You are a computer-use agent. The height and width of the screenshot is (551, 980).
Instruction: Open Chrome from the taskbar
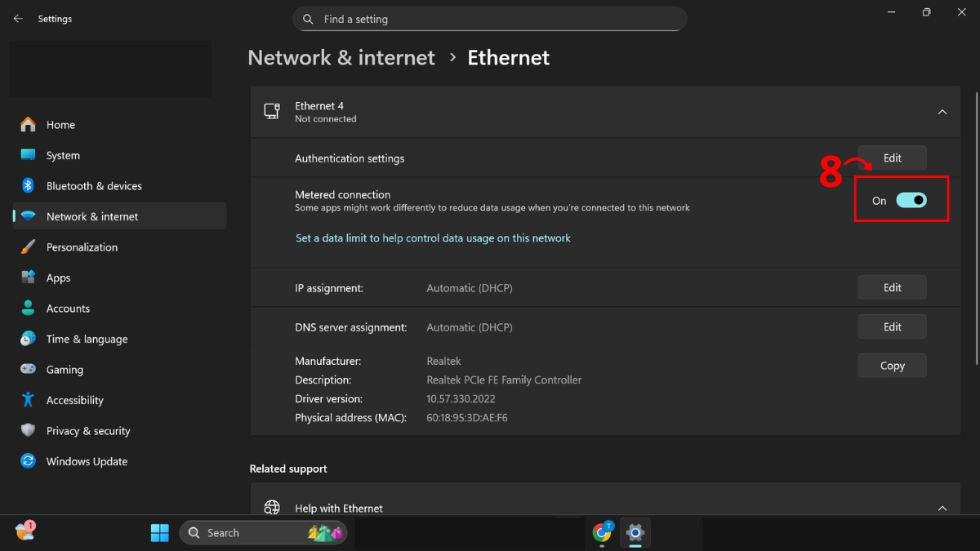(602, 532)
